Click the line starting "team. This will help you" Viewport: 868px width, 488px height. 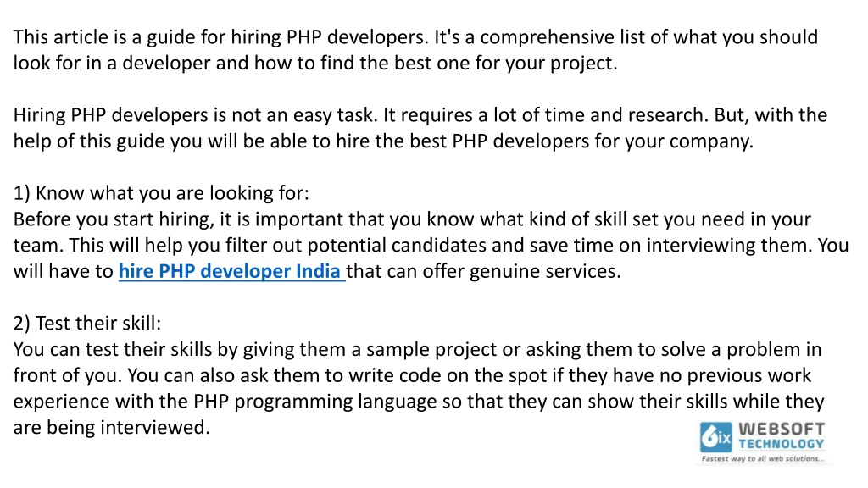tap(431, 245)
